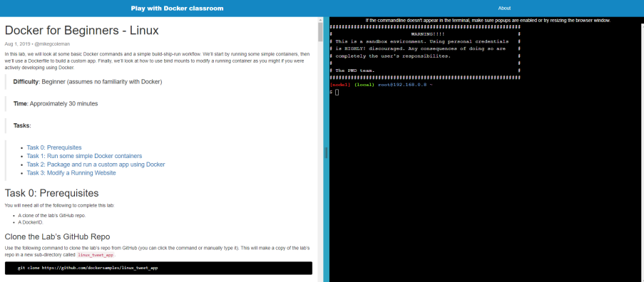
Task: Select the author text @mikegcoleman
Action: (x=52, y=44)
